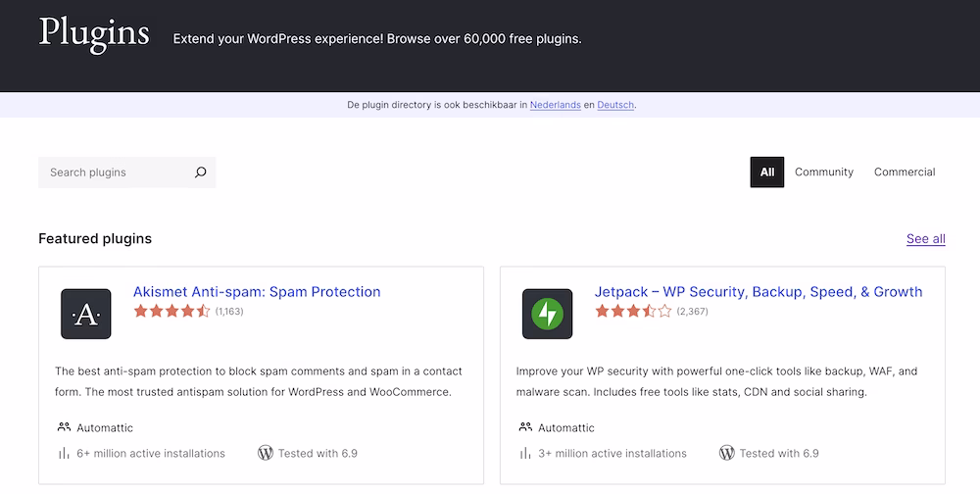The image size is (980, 494).
Task: Click '6+ million active installations' text
Action: 151,454
